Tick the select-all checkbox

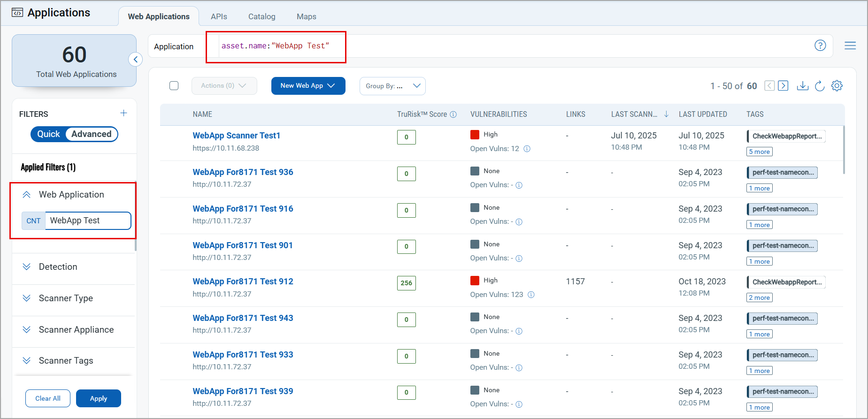(174, 86)
